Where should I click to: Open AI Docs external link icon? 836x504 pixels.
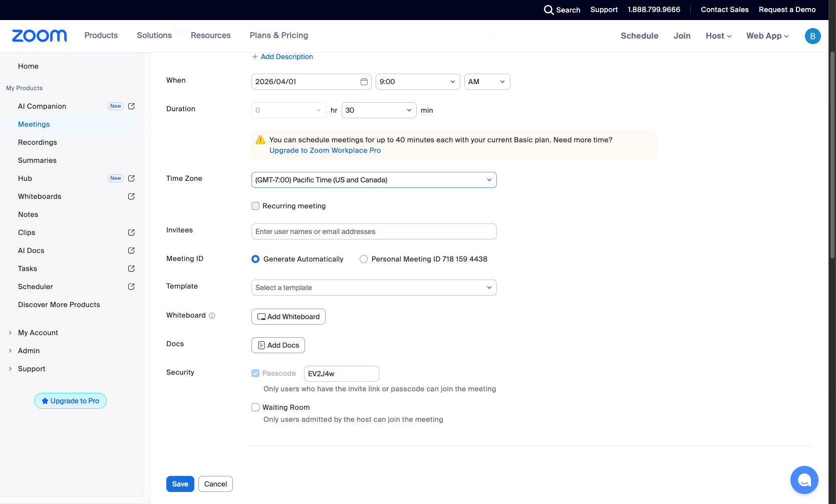point(131,250)
